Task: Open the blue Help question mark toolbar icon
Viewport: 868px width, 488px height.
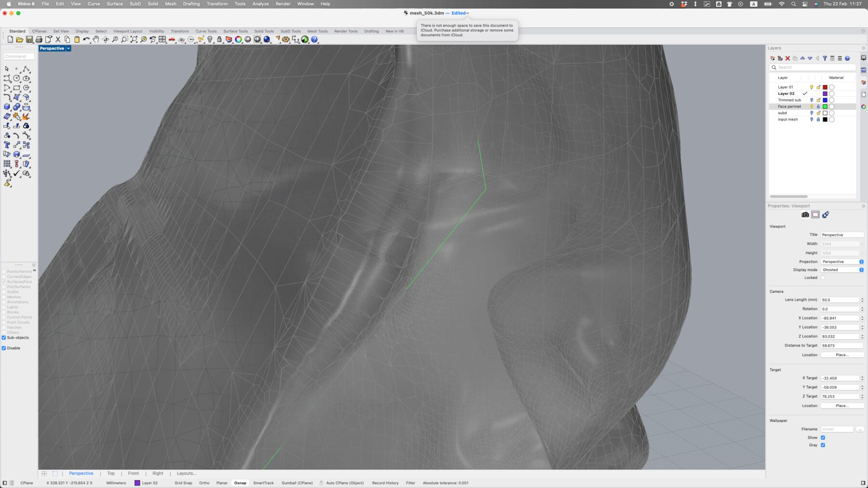Action: (x=314, y=40)
